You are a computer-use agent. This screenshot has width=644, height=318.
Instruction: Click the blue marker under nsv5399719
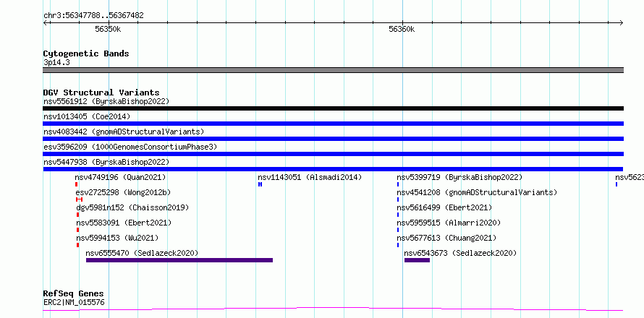[x=398, y=184]
